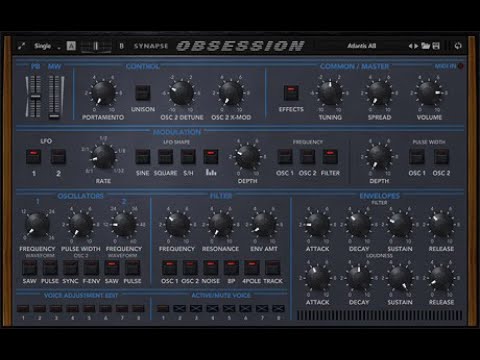This screenshot has height=360, width=480.
Task: Select the Sine LFO shape
Action: click(143, 156)
